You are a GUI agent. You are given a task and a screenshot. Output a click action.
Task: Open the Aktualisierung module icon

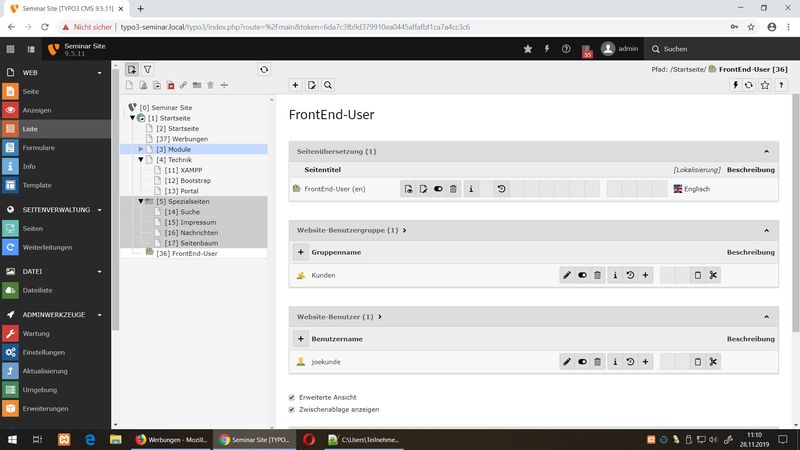10,371
